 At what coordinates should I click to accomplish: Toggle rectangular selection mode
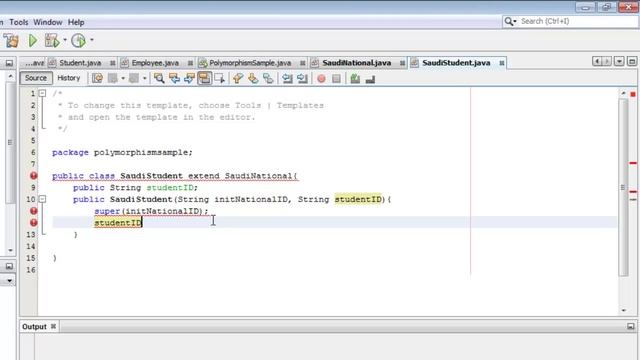tap(220, 78)
